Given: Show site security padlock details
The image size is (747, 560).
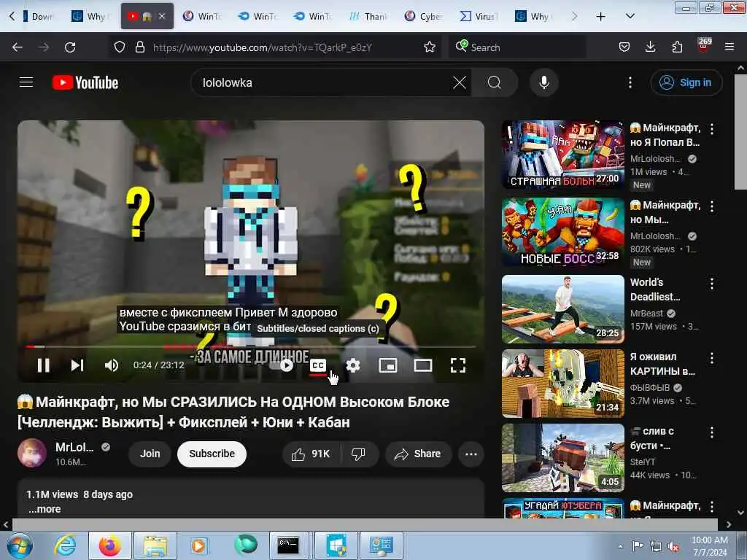Looking at the screenshot, I should [x=139, y=47].
